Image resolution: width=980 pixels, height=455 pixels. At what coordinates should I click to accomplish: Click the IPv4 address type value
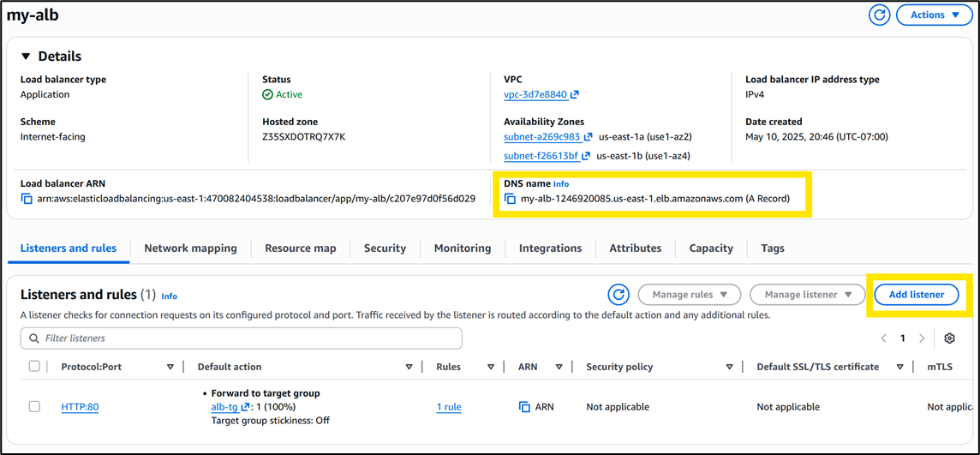coord(755,95)
